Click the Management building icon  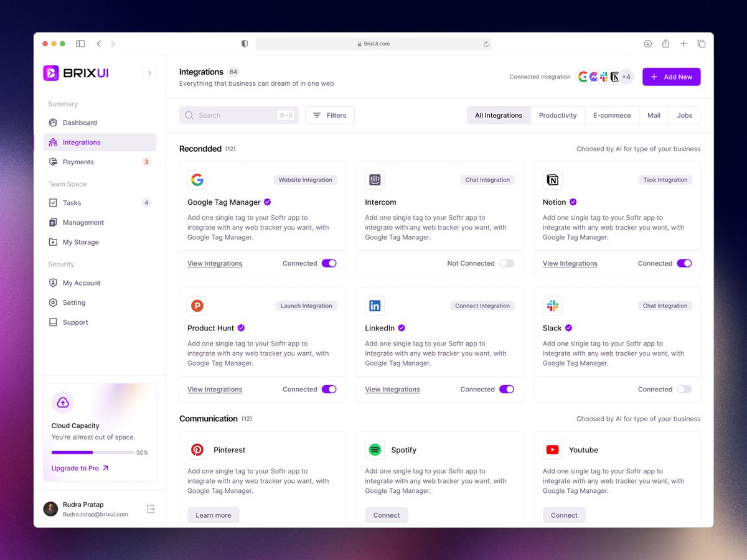[x=53, y=223]
